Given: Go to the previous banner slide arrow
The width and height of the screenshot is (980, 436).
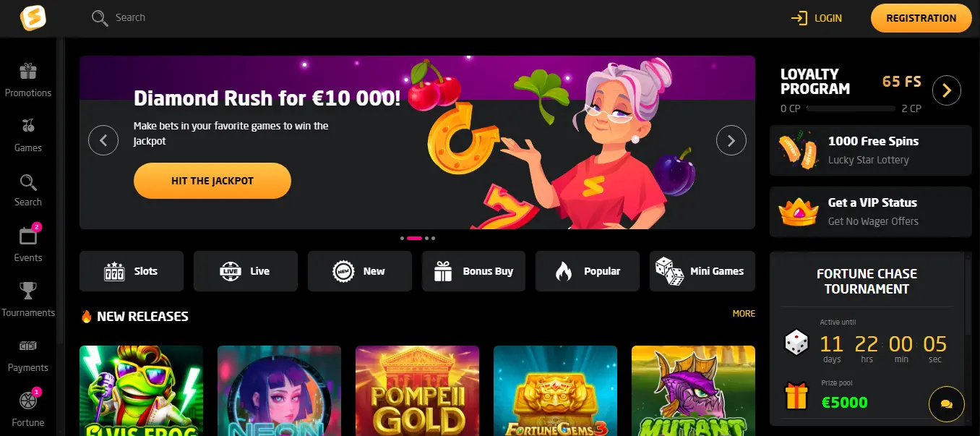Looking at the screenshot, I should point(103,140).
